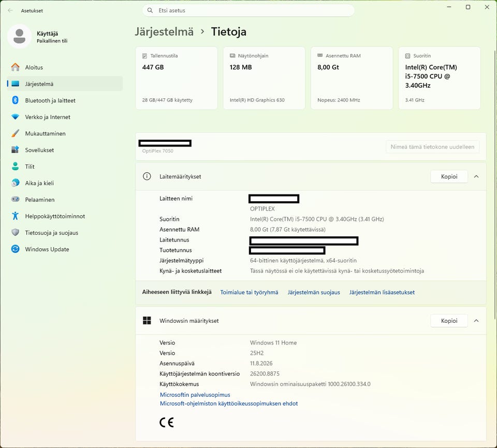Click the Käyttäjä profile avatar
Screen dimensions: 497x448
[x=19, y=36]
